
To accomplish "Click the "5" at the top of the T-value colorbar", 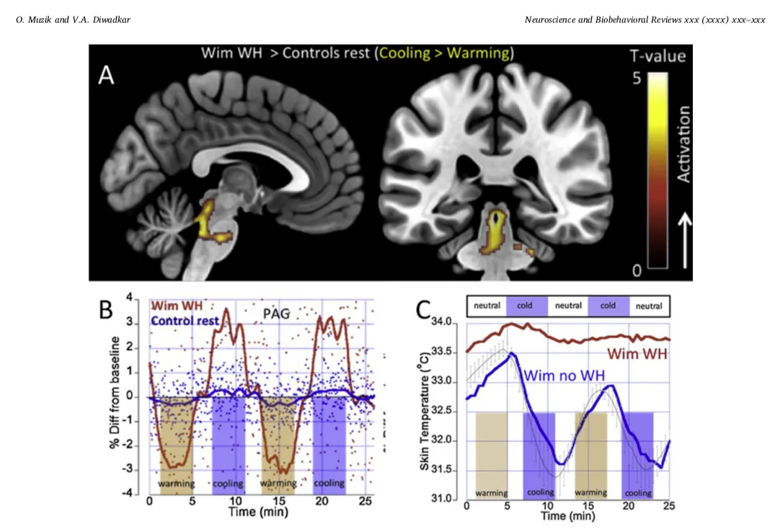I will [x=637, y=78].
